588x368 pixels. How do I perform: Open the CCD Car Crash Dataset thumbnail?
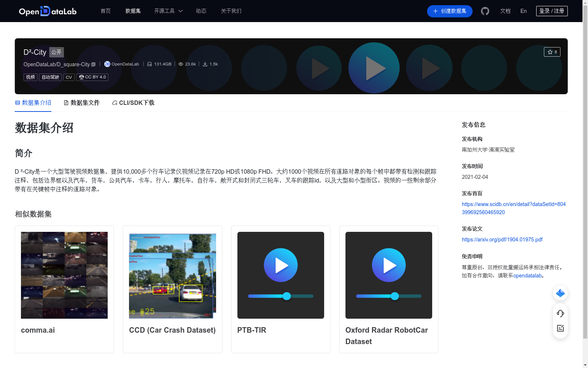pos(172,275)
